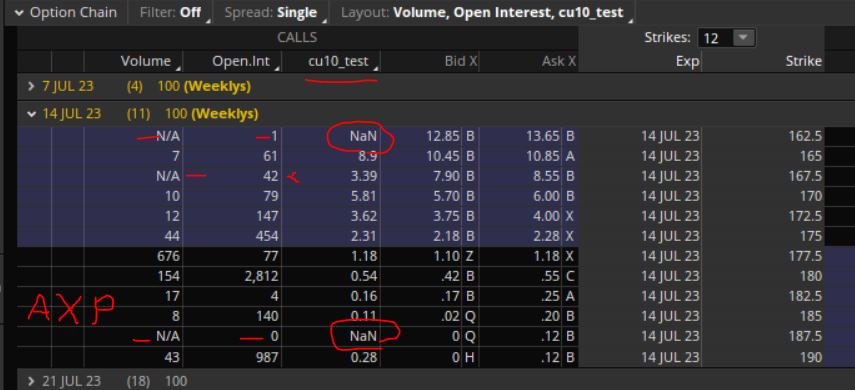Click open interest 987 cell
The image size is (855, 390).
[267, 357]
